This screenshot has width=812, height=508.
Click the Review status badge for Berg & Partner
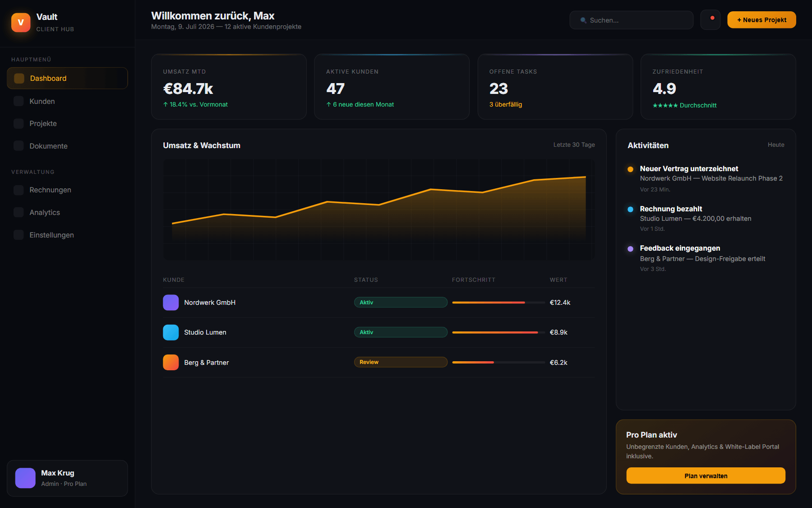click(x=401, y=362)
